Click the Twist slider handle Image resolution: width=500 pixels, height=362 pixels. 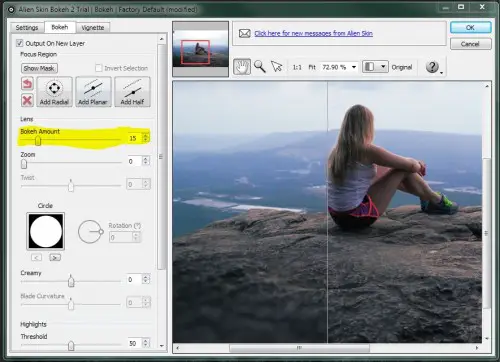tap(71, 186)
